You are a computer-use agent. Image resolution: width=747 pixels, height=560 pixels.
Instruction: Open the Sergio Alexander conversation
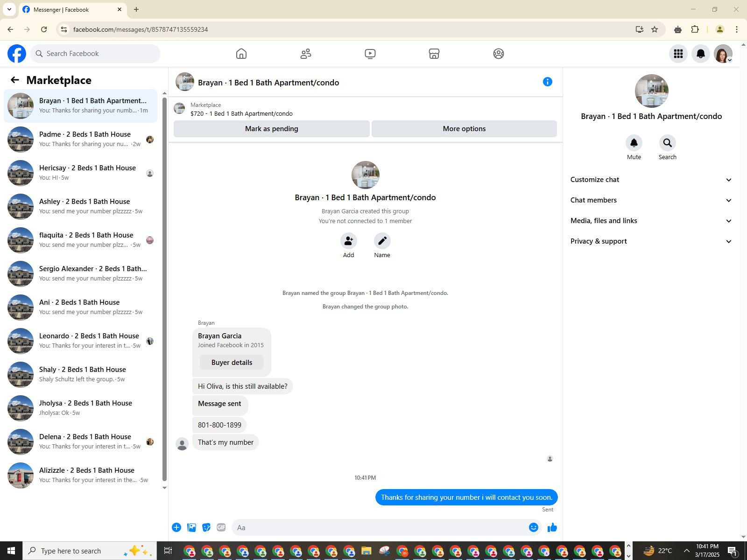(81, 273)
